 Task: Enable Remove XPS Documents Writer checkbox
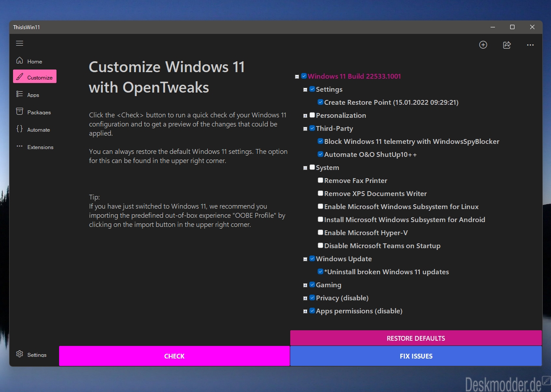pos(320,193)
